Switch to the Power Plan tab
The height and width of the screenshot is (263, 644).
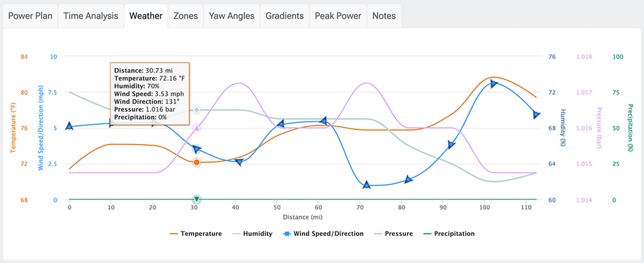pos(30,16)
